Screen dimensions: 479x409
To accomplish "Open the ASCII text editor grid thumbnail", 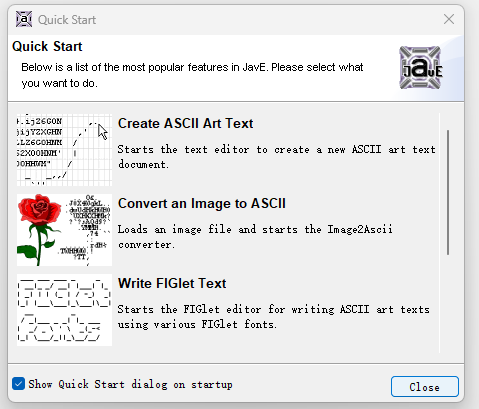I will (x=64, y=150).
